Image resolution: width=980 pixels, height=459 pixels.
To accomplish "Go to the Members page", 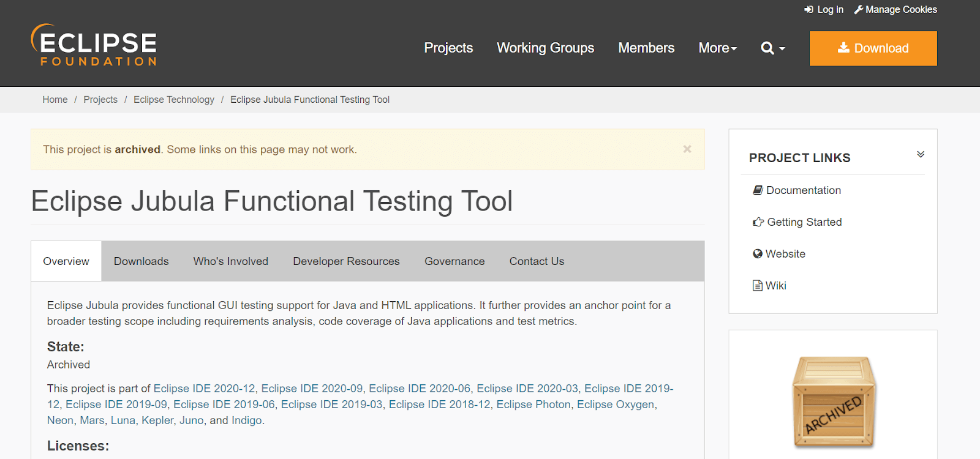I will tap(646, 48).
